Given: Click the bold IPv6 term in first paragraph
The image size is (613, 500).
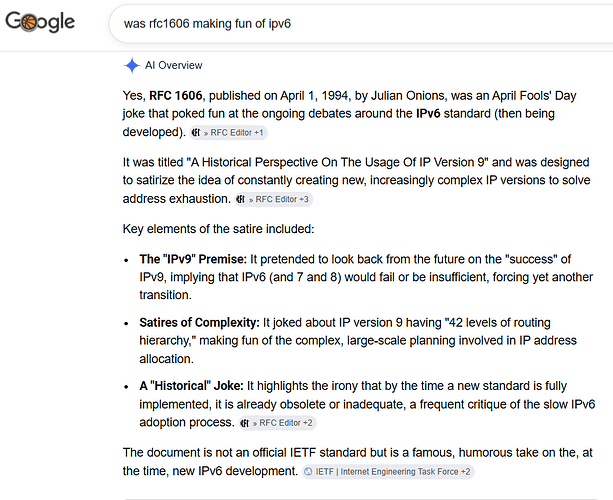Looking at the screenshot, I should coord(428,114).
